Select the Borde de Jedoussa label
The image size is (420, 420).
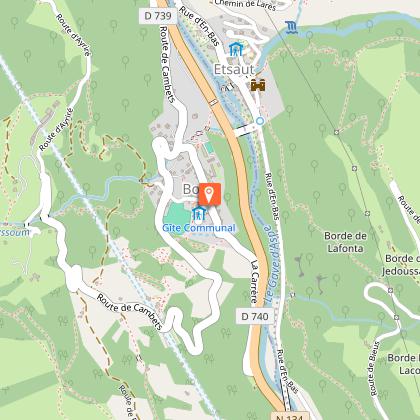pos(402,265)
